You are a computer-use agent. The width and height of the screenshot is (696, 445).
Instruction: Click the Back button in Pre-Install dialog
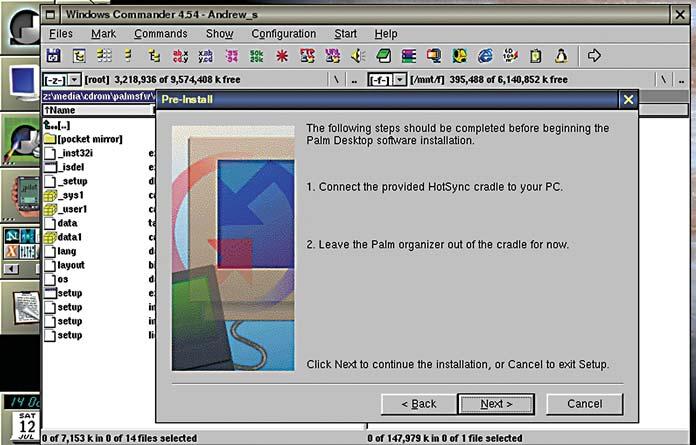(419, 404)
